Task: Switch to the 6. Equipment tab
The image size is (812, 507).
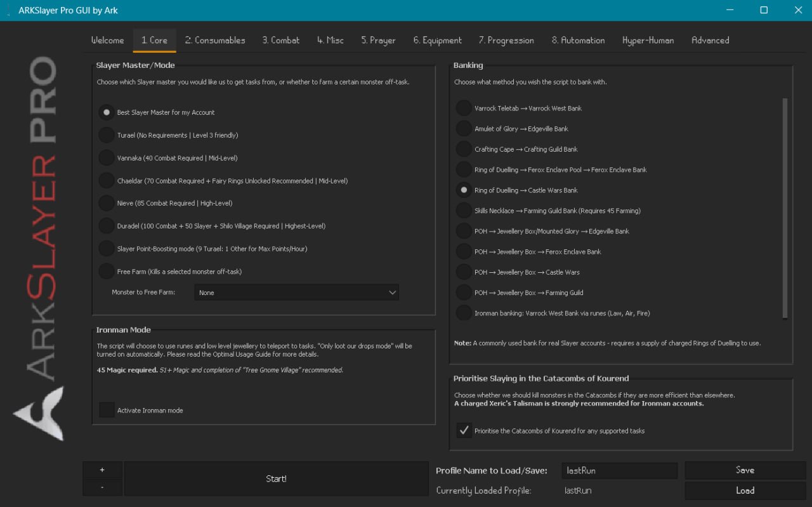Action: 437,40
